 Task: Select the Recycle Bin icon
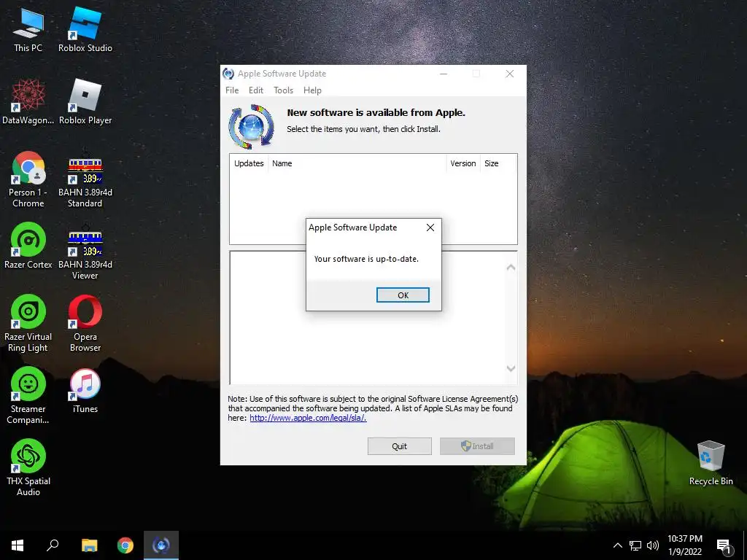click(711, 463)
